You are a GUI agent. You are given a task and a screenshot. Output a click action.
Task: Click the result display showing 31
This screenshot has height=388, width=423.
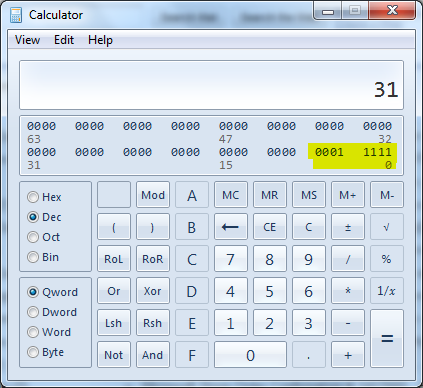point(211,85)
